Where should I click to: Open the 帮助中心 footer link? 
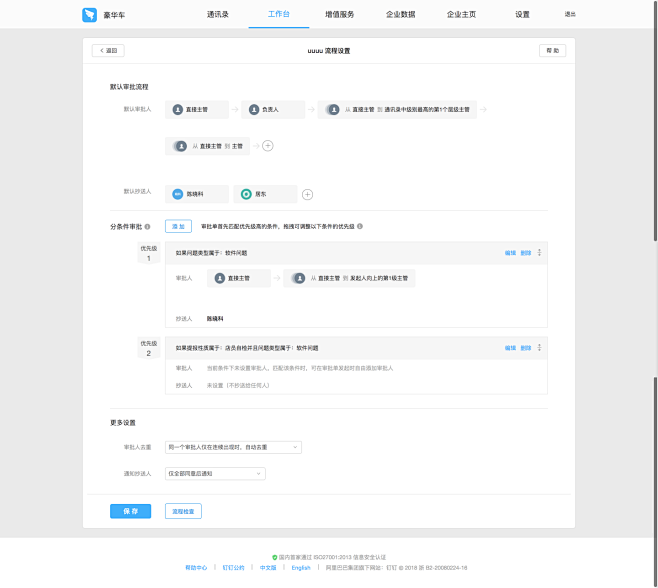tap(196, 567)
